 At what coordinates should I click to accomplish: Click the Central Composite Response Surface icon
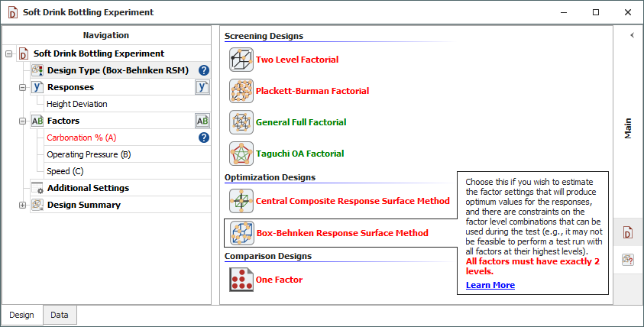241,201
